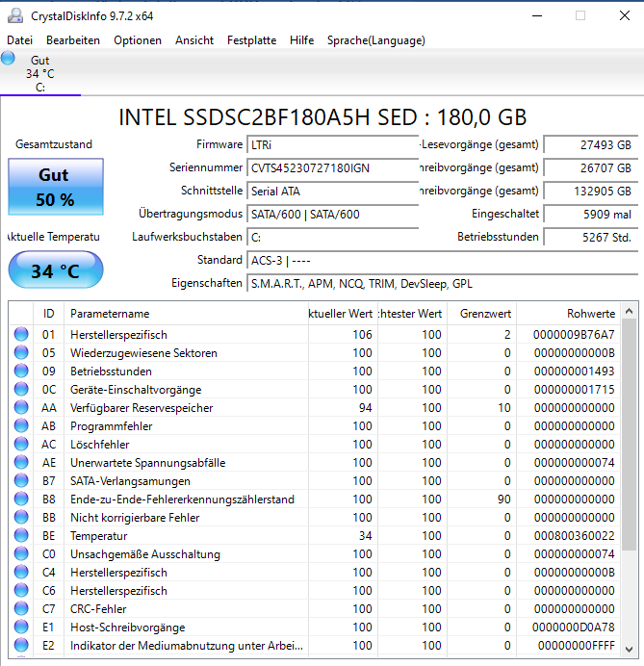Close the CrystalDiskInfo window

point(625,15)
